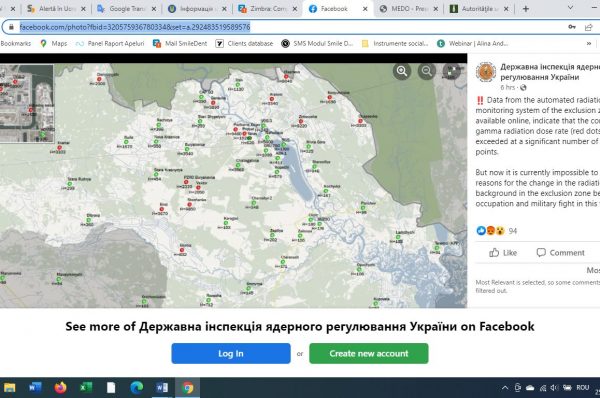Close the Google Translate tab
Image resolution: width=600 pixels, height=398 pixels.
(154, 8)
